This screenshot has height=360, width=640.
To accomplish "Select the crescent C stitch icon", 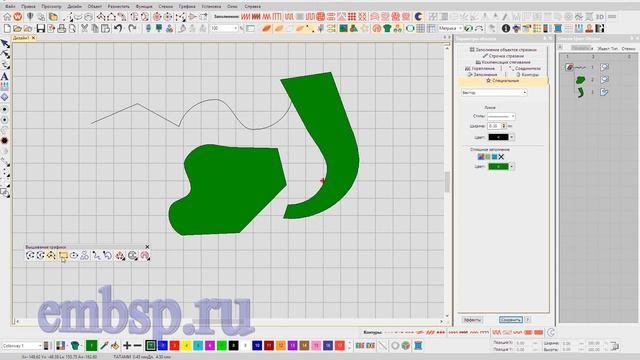I will 418,17.
